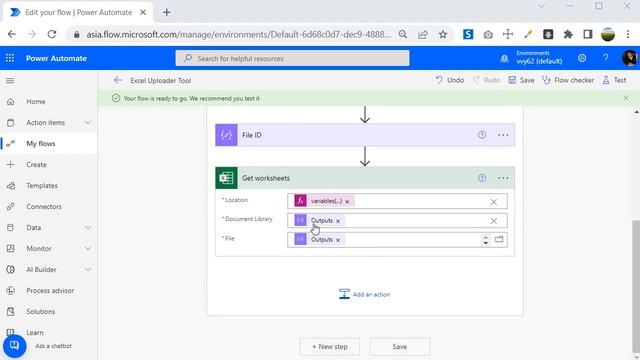Open the app launcher waffle icon

(x=10, y=58)
